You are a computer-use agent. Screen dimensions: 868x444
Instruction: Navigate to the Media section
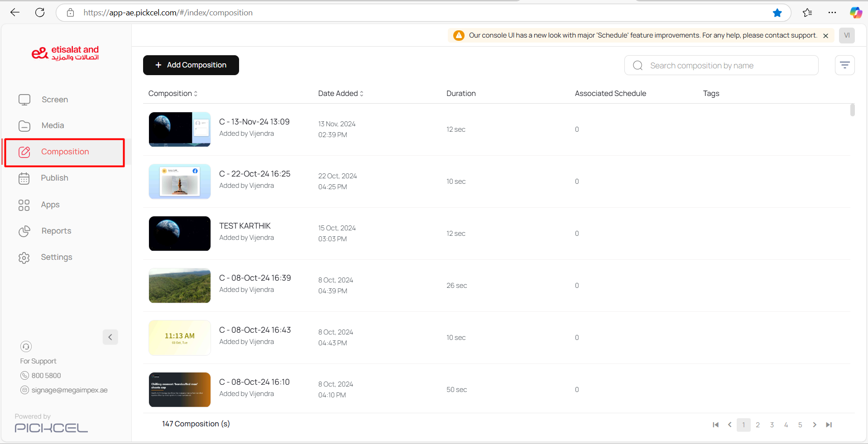click(x=53, y=125)
